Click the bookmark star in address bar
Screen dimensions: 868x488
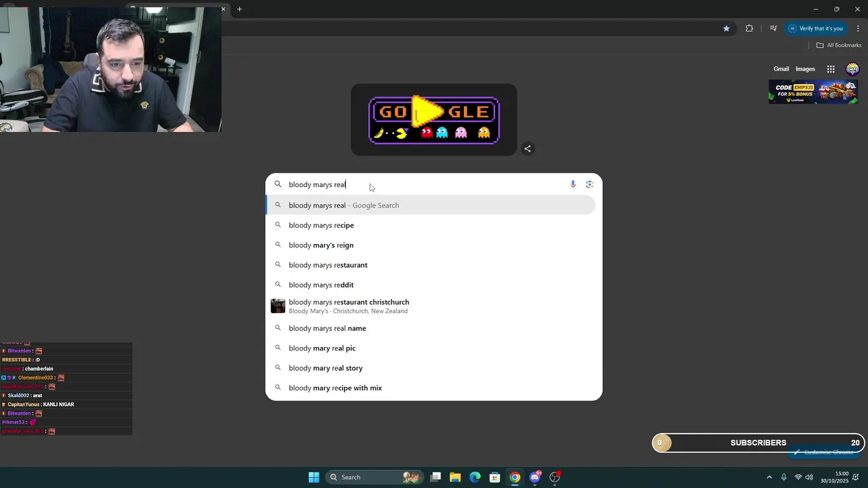pos(726,28)
